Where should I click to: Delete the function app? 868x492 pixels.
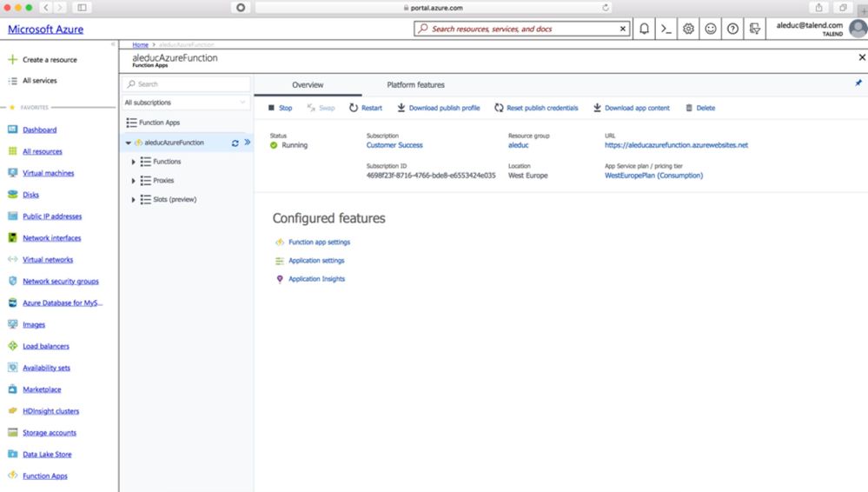(700, 108)
